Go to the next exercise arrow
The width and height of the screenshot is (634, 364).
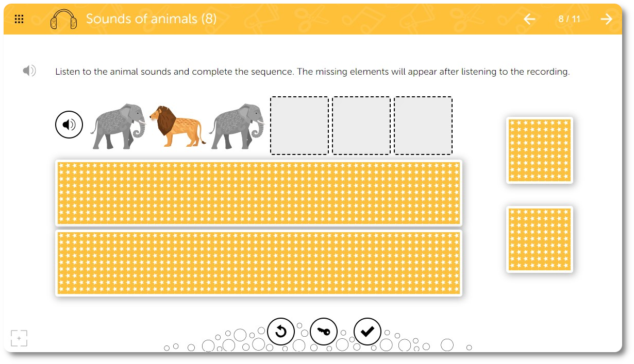tap(606, 20)
